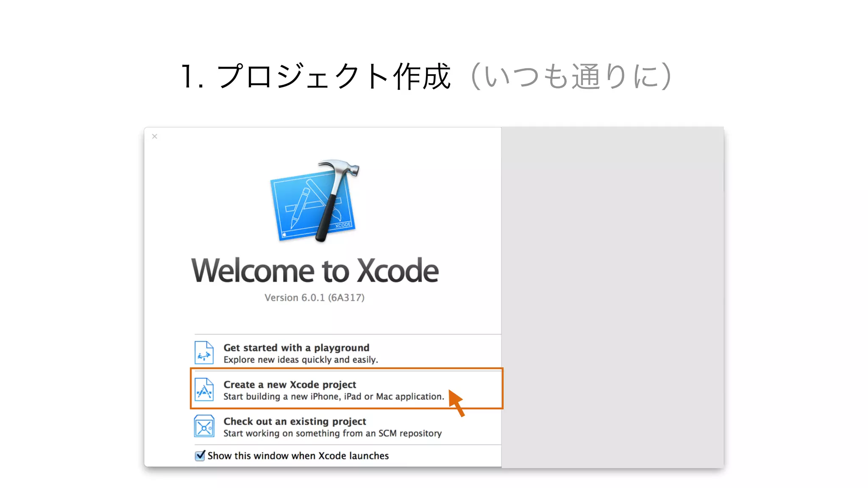The height and width of the screenshot is (488, 868).
Task: Close the Welcome to Xcode window
Action: 155,136
